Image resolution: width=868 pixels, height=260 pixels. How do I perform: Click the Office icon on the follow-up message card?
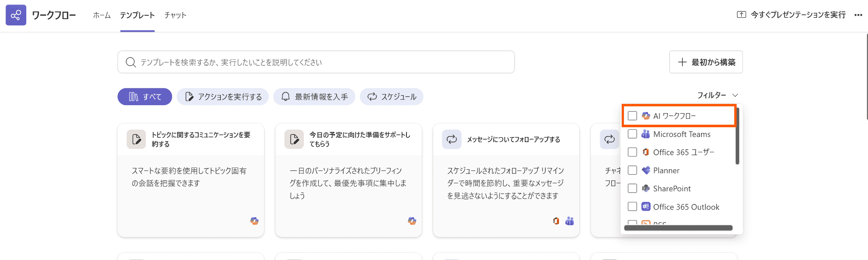click(x=556, y=221)
